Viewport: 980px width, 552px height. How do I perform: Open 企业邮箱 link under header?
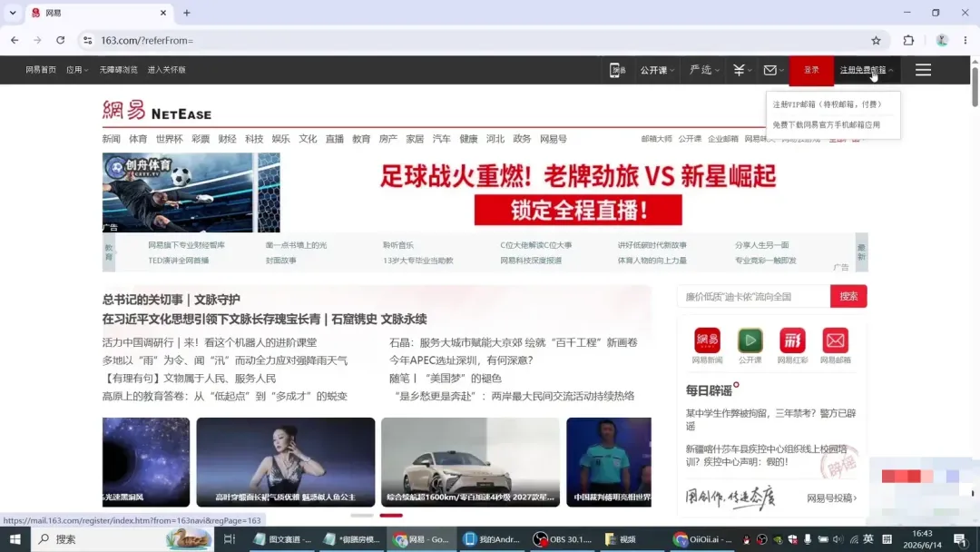point(723,139)
